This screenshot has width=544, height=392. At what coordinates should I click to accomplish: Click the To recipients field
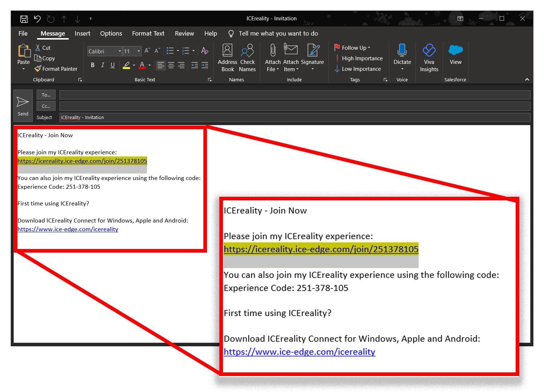click(x=295, y=95)
